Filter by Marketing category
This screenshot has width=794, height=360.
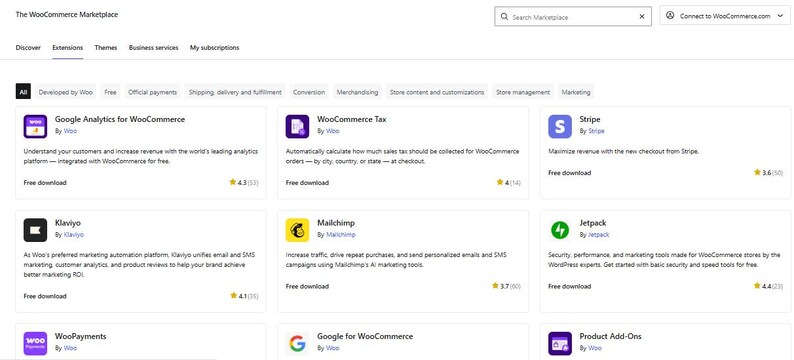(x=576, y=92)
